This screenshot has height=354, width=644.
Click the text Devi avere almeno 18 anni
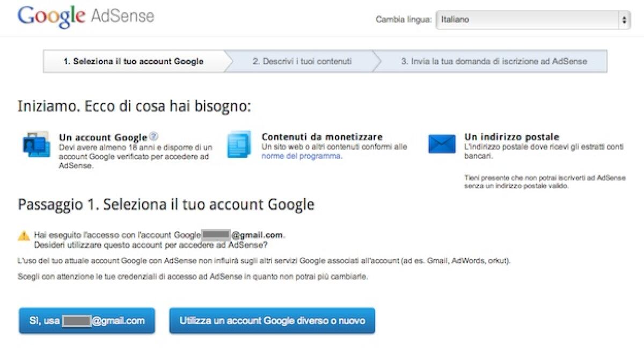click(x=136, y=156)
